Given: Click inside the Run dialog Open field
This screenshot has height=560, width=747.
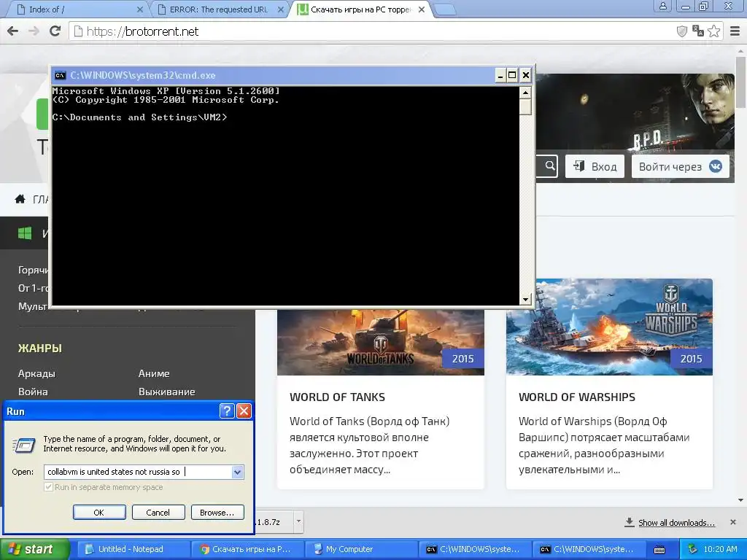Looking at the screenshot, I should coord(137,472).
